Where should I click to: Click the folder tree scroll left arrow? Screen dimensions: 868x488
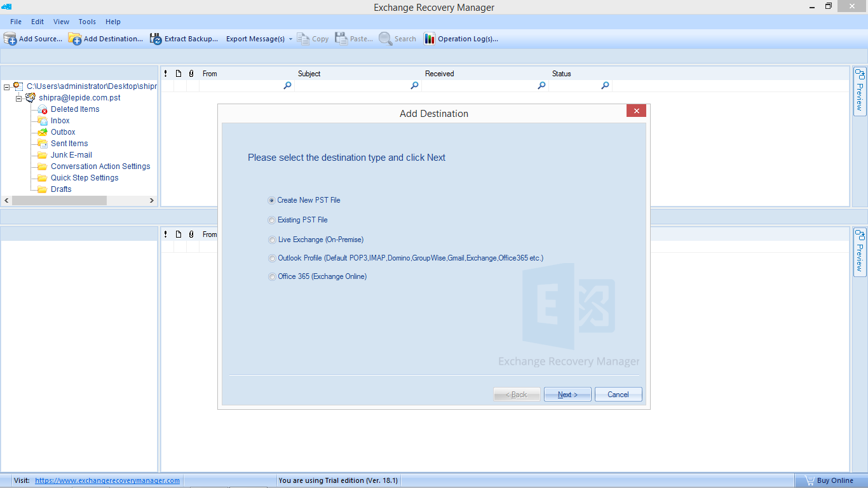pos(6,201)
